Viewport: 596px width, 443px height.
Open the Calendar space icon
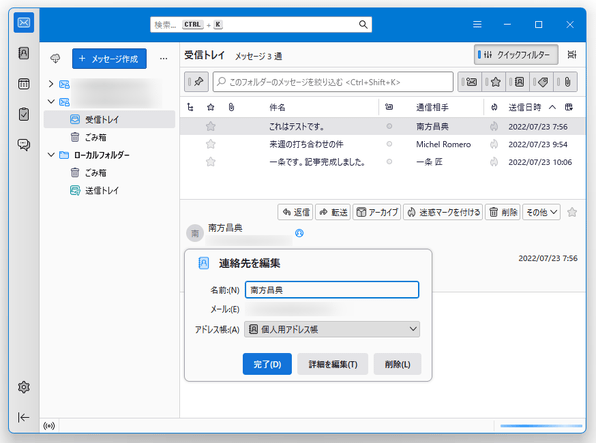click(x=24, y=84)
